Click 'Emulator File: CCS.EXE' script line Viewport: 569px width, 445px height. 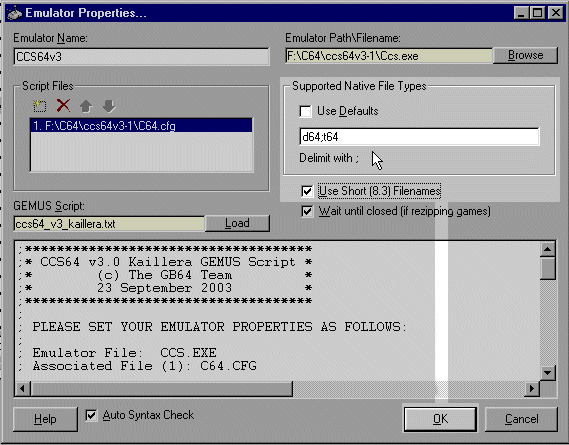[124, 352]
